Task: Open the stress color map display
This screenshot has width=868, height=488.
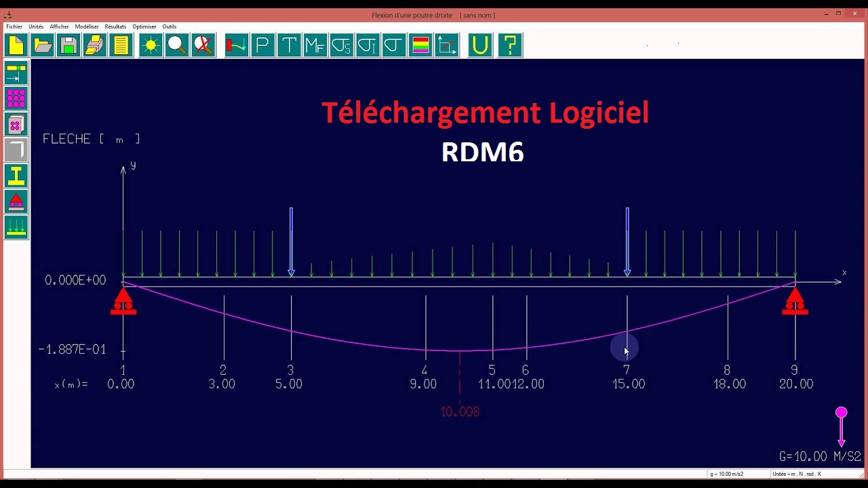Action: coord(420,45)
